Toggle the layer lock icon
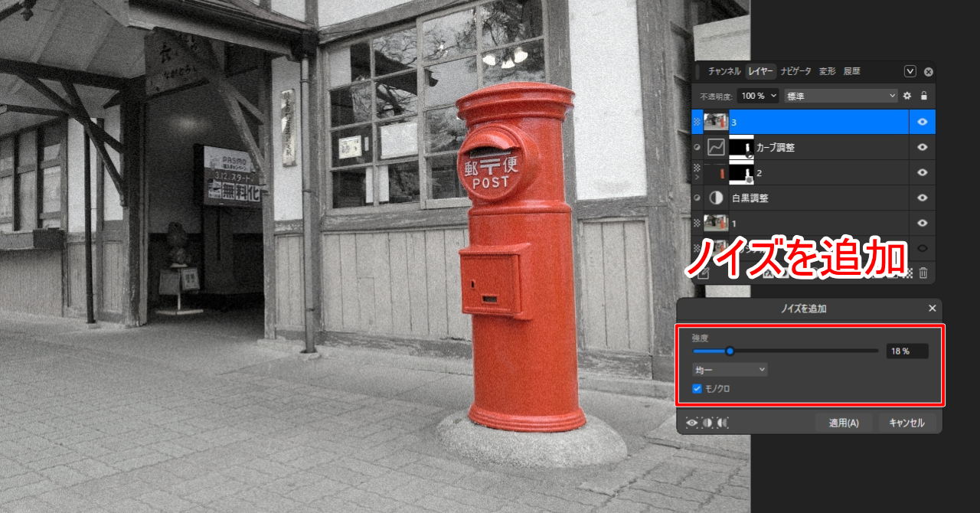The image size is (980, 513). click(923, 96)
